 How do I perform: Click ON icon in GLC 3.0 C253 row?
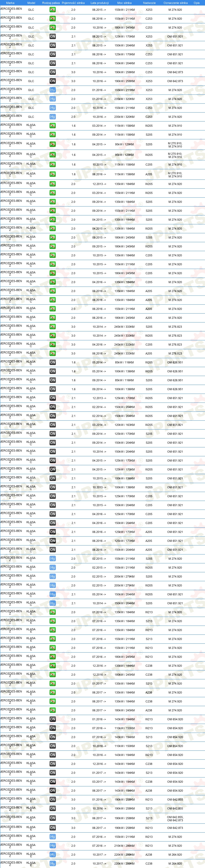(x=52, y=72)
